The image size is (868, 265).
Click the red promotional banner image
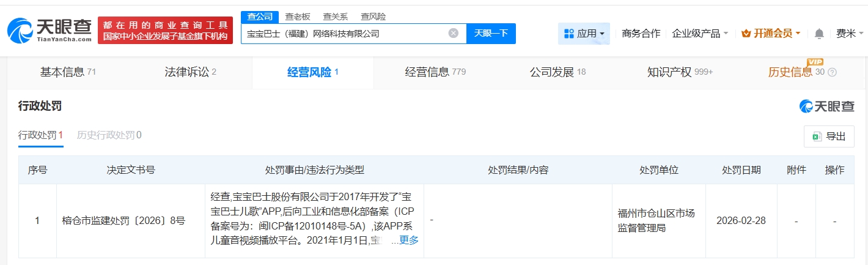coord(165,31)
